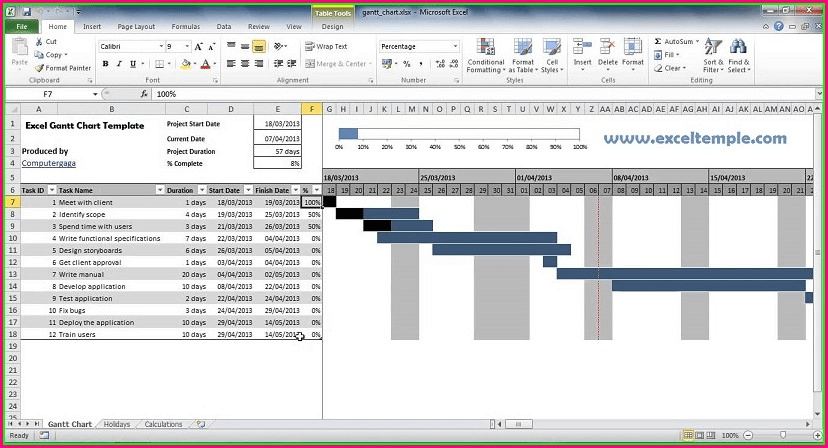Viewport: 828px width, 448px height.
Task: Click the Insert Function fx icon
Action: tap(144, 94)
